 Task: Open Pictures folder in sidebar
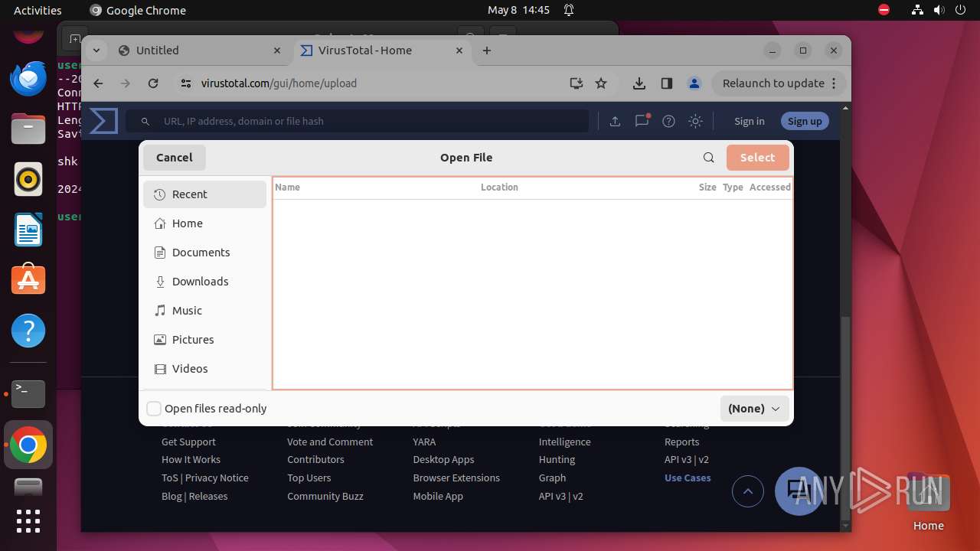coord(204,340)
